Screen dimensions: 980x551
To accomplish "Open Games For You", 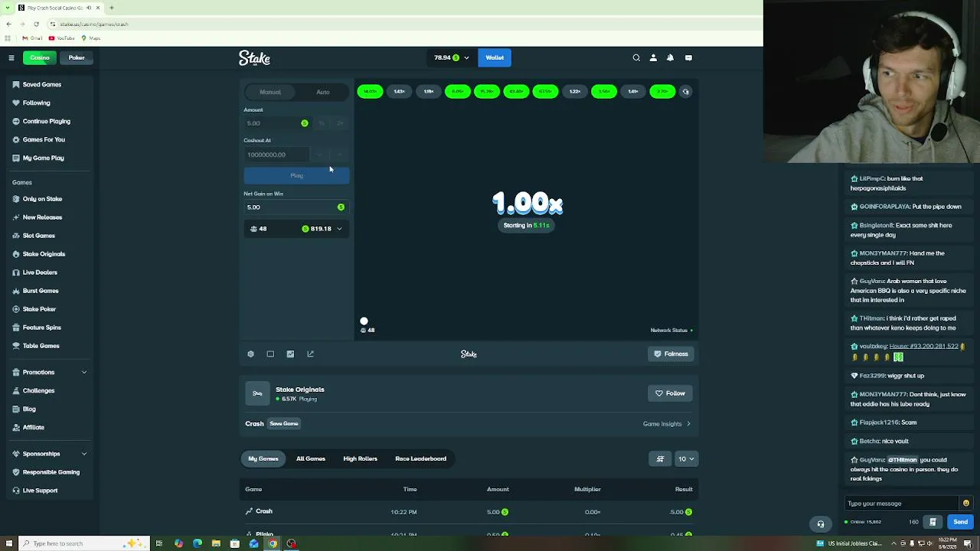I will (44, 139).
